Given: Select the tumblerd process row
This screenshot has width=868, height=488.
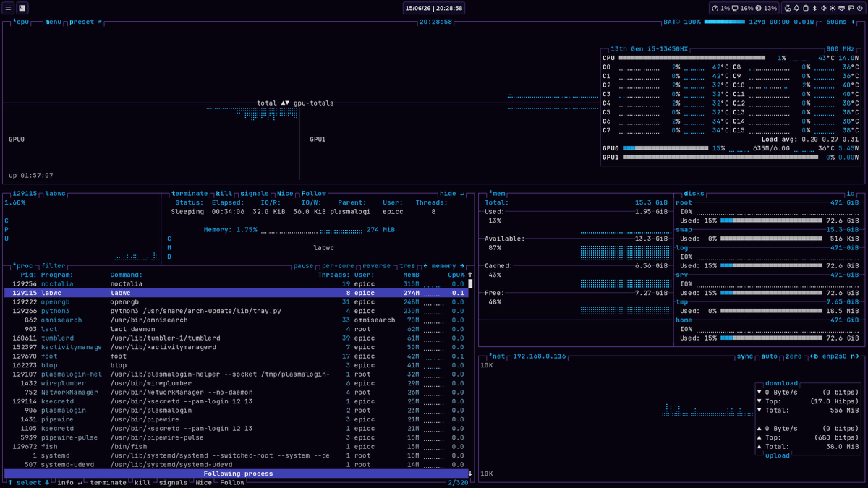Looking at the screenshot, I should point(236,338).
